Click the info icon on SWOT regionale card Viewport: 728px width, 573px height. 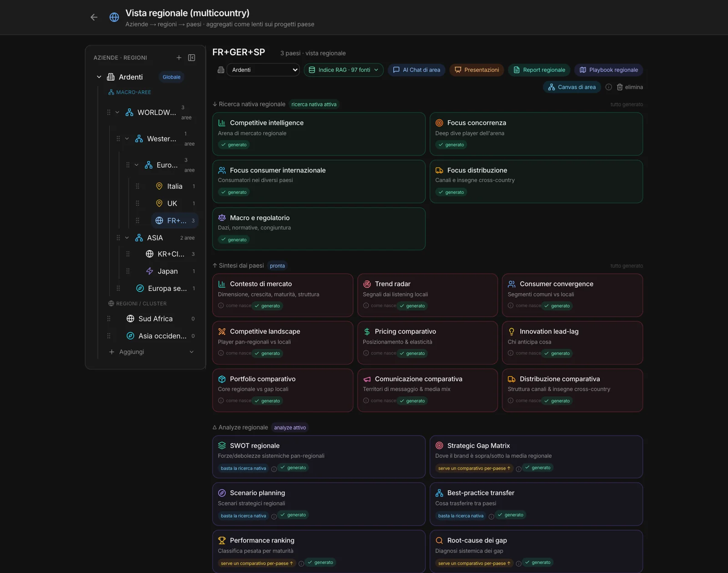point(274,469)
